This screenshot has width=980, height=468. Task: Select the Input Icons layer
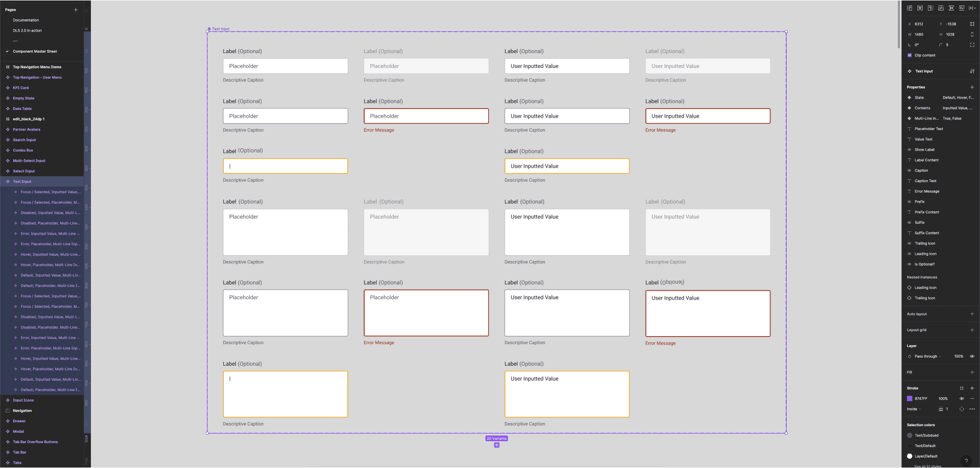(x=23, y=400)
